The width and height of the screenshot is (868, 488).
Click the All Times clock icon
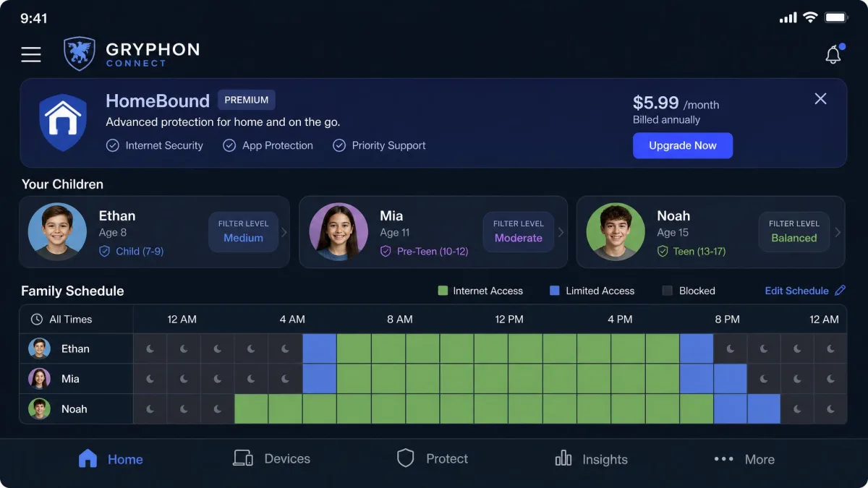point(37,319)
